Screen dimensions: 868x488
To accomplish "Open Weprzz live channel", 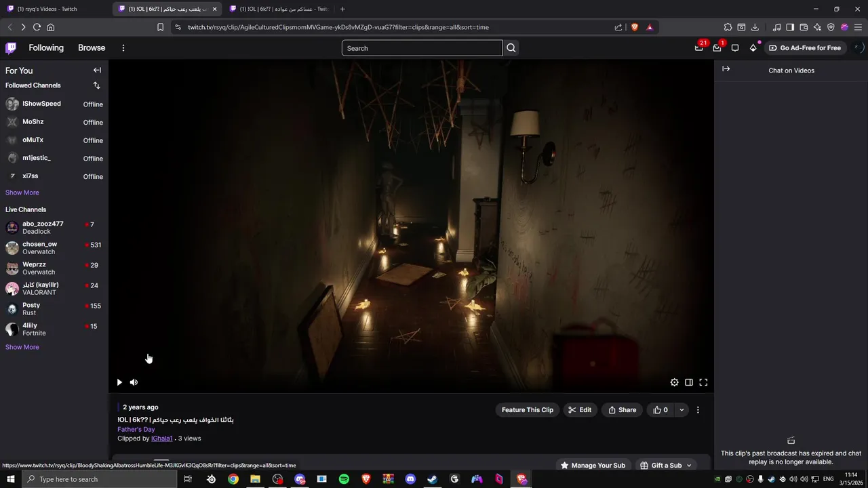I will point(54,268).
